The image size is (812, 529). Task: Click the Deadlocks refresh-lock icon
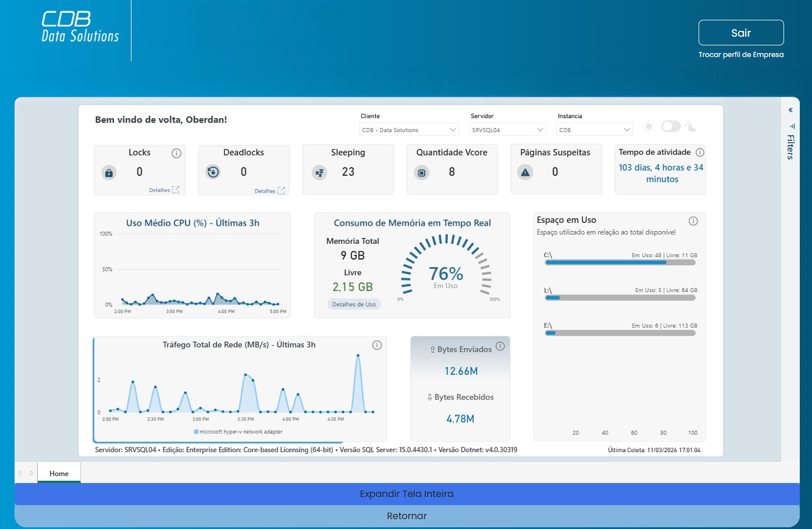point(213,172)
